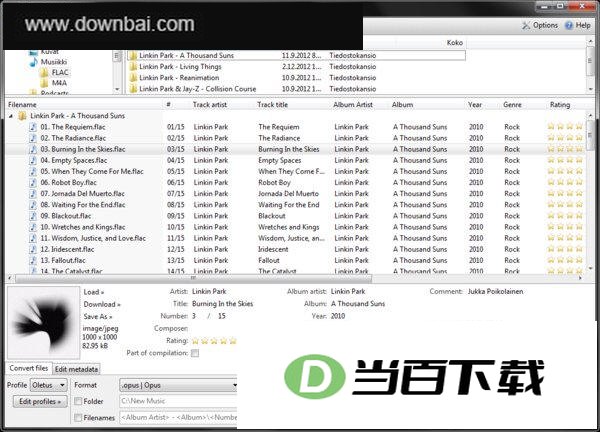Sort by Genre column header
Image resolution: width=600 pixels, height=432 pixels.
click(x=512, y=104)
